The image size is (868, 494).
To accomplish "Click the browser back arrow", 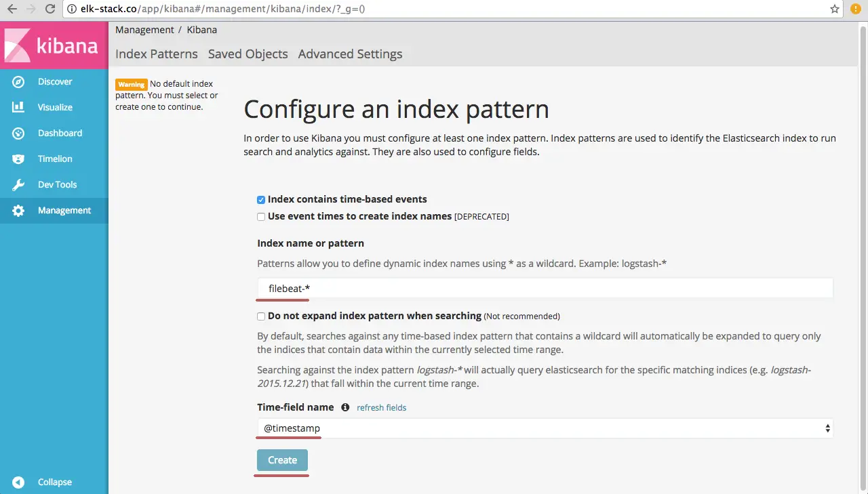I will (12, 9).
